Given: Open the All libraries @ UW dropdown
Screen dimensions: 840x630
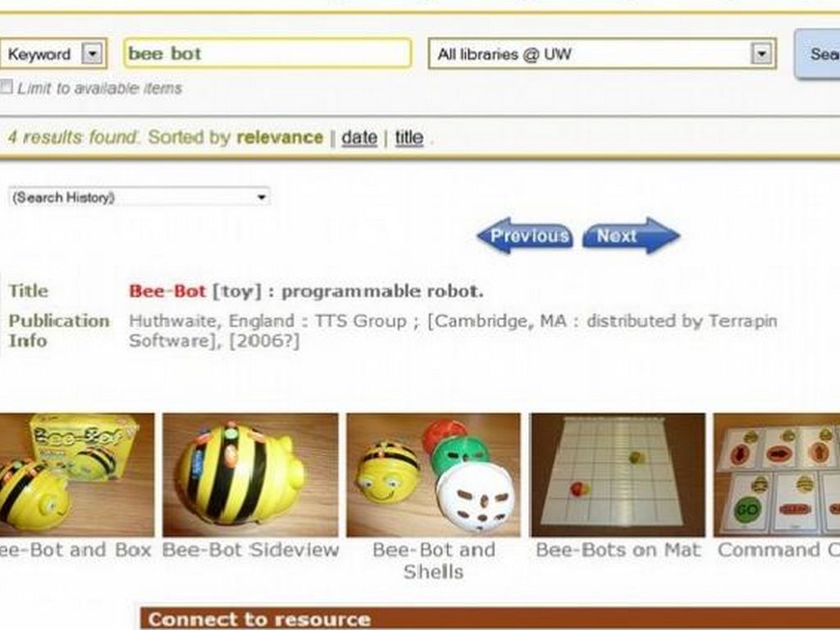Looking at the screenshot, I should 602,53.
